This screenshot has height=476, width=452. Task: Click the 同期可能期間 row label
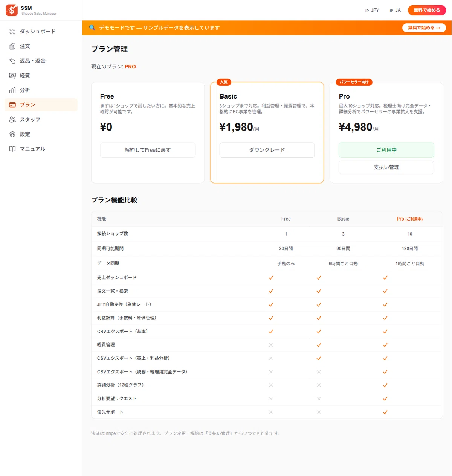[x=110, y=249]
